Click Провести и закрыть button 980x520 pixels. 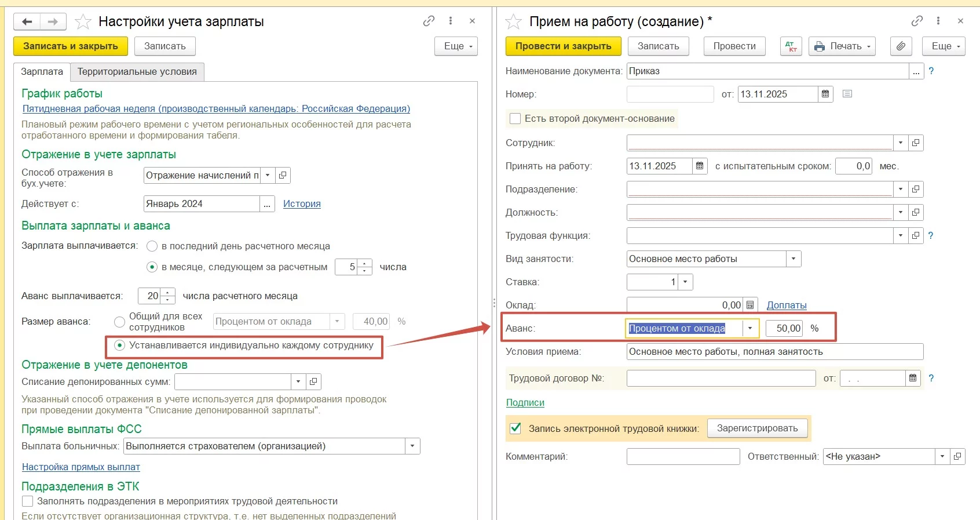[563, 46]
